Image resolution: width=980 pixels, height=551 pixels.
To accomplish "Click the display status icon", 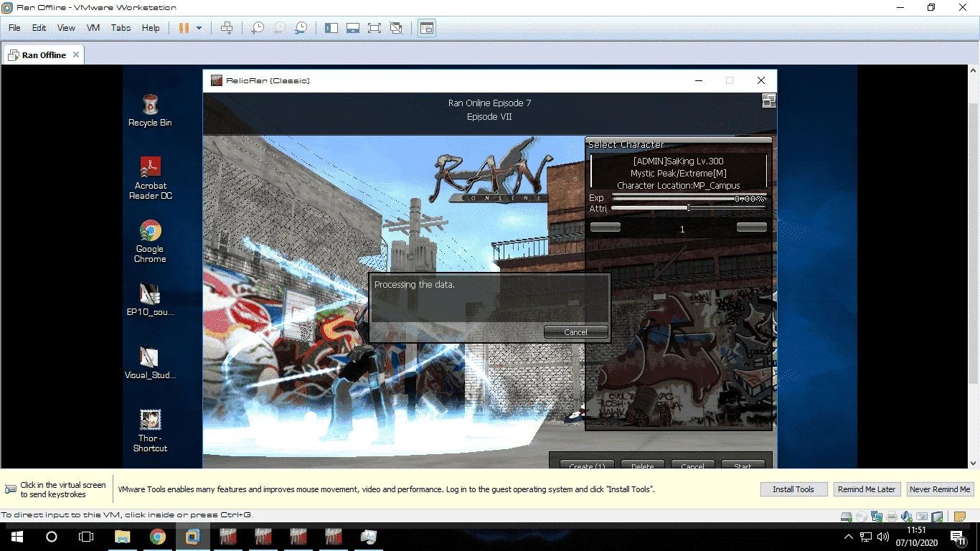I will tap(937, 516).
